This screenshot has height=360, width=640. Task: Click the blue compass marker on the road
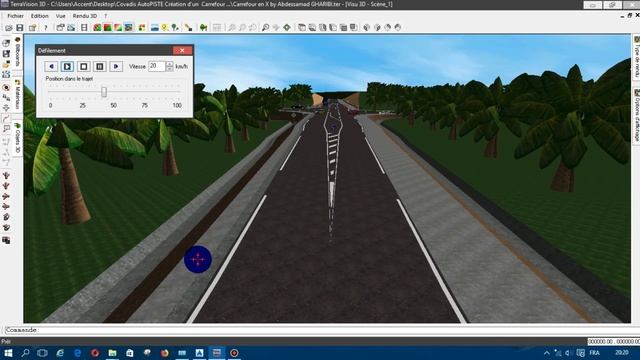[x=198, y=259]
